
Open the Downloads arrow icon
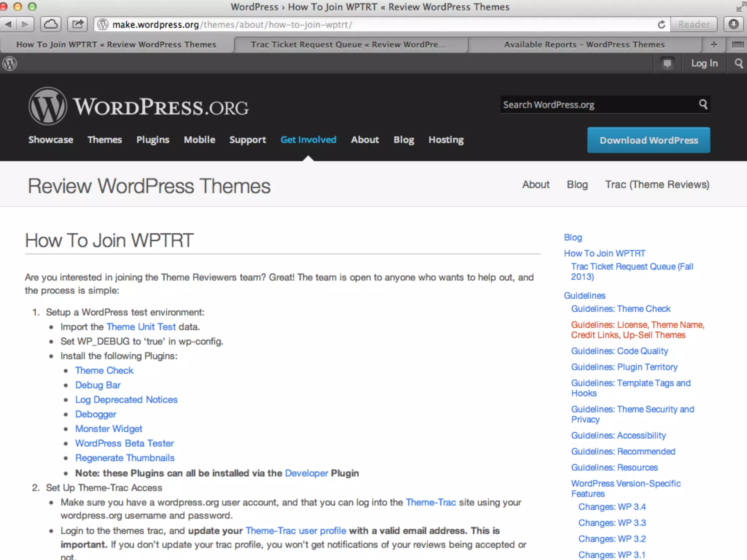coord(734,24)
